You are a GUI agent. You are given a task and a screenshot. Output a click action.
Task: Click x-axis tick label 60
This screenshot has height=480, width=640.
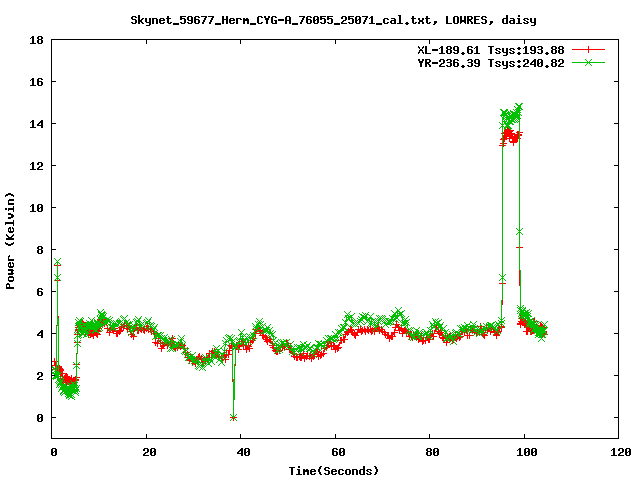pos(338,452)
